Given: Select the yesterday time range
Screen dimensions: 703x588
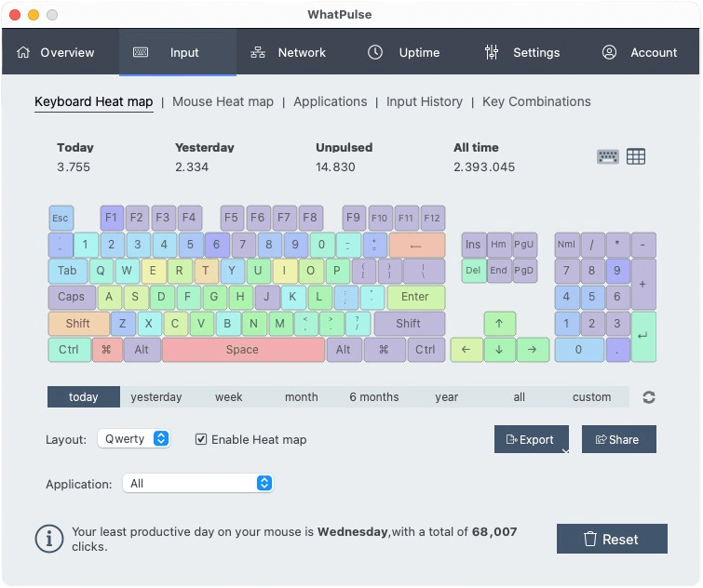Looking at the screenshot, I should (x=156, y=397).
